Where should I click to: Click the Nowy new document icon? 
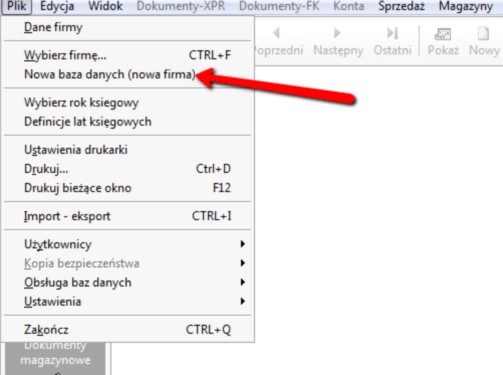click(x=483, y=33)
